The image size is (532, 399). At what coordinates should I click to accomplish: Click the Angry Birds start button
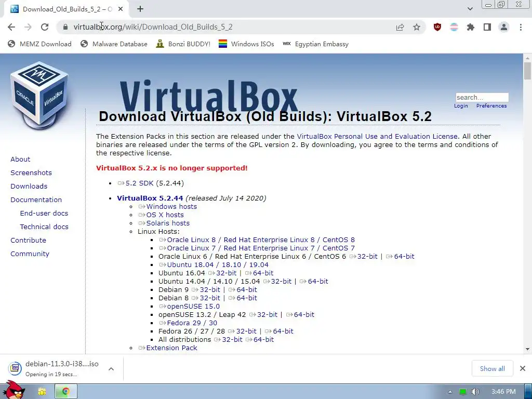coord(14,390)
